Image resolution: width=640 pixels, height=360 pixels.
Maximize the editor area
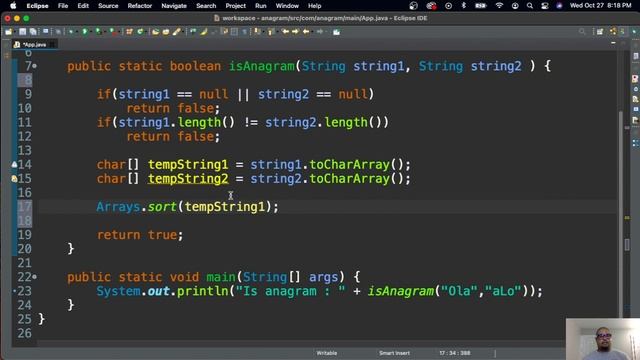coord(624,43)
